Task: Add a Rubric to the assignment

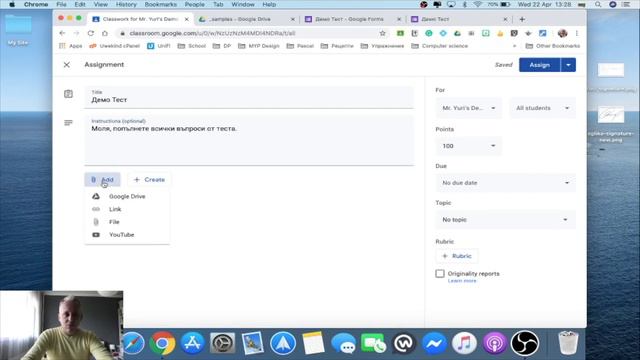Action: click(457, 256)
